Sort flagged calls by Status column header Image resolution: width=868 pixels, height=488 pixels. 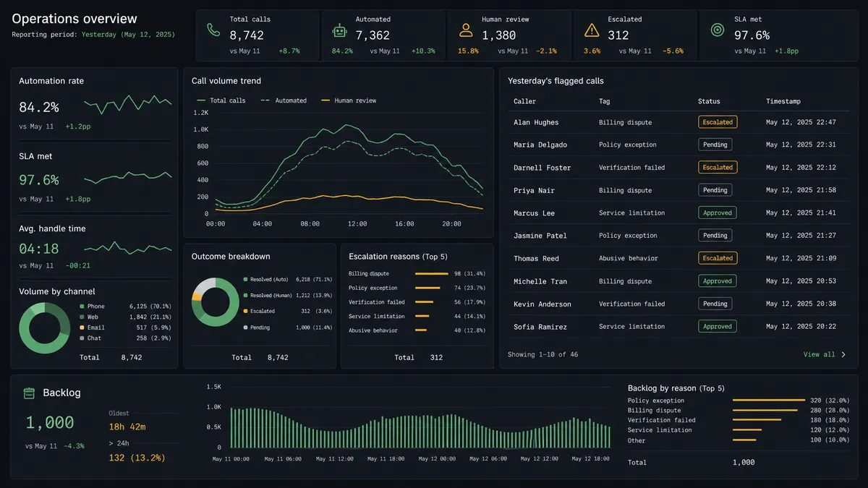(x=709, y=101)
